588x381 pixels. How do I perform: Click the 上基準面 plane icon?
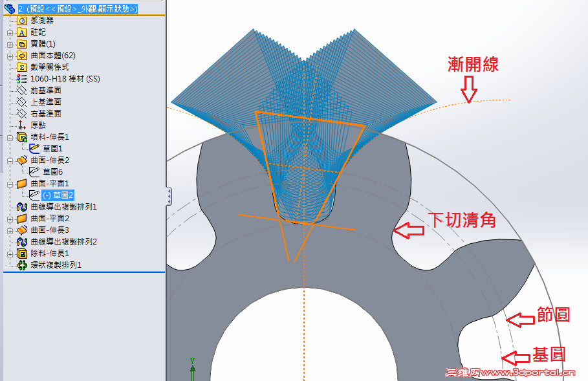(22, 102)
